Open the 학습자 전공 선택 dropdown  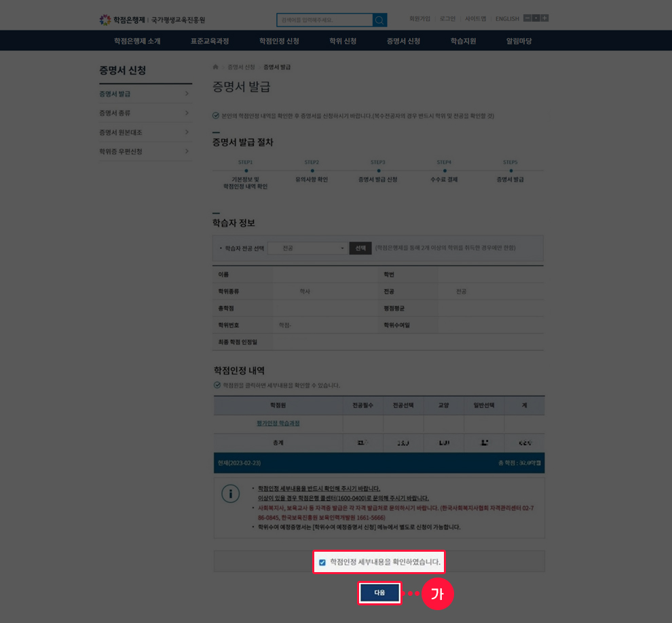(308, 248)
